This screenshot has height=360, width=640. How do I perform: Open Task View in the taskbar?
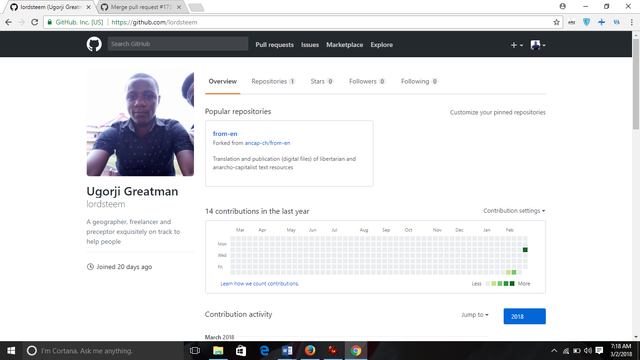(x=195, y=351)
